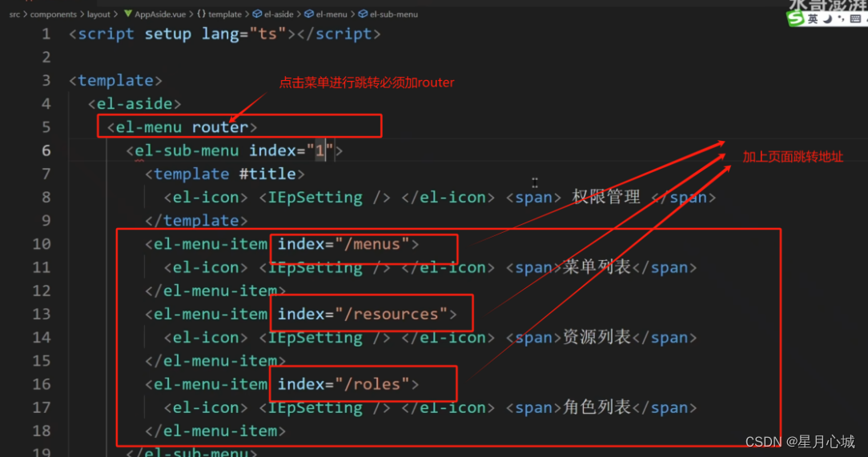Click the <el-icon> tag on line 14
The image size is (868, 457).
pos(205,338)
